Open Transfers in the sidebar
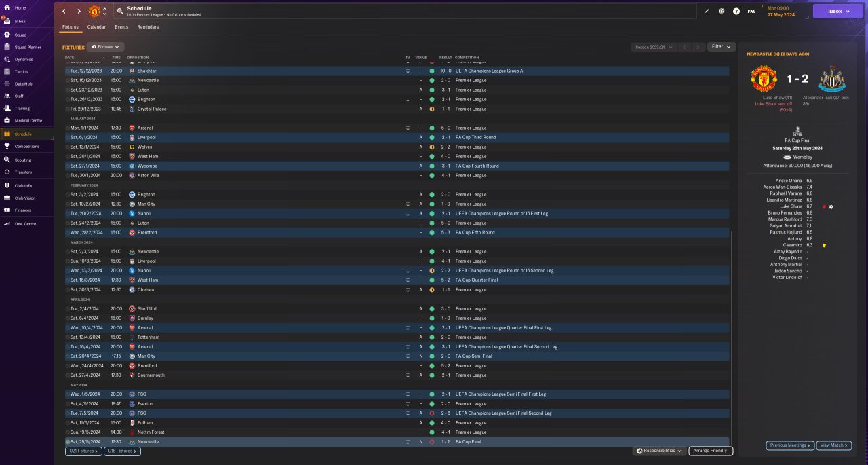Image resolution: width=868 pixels, height=465 pixels. [27, 172]
